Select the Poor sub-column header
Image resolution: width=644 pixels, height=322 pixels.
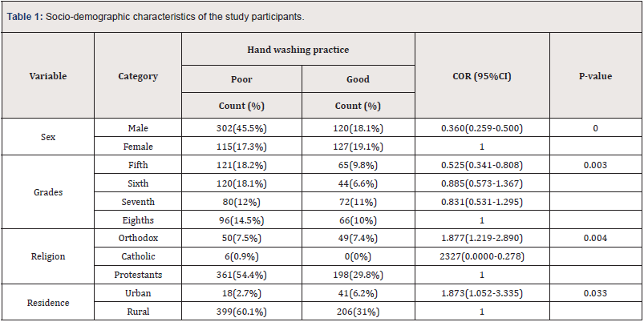(241, 79)
